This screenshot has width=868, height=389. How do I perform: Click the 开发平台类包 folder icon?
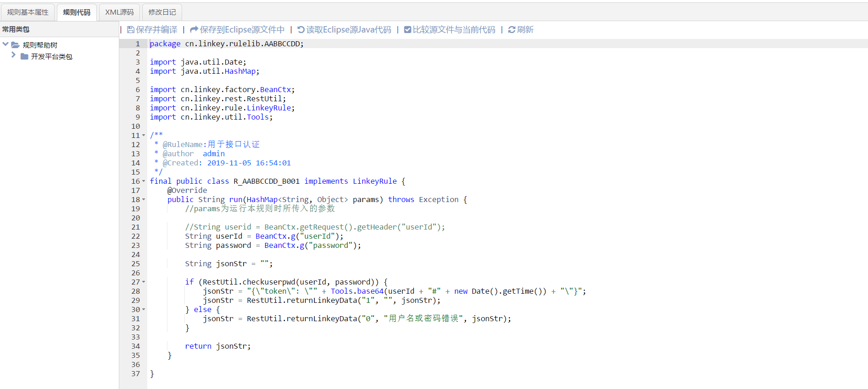[24, 56]
